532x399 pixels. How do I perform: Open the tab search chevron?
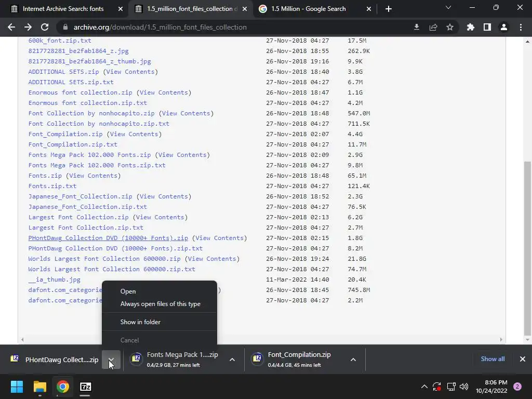coord(448,7)
